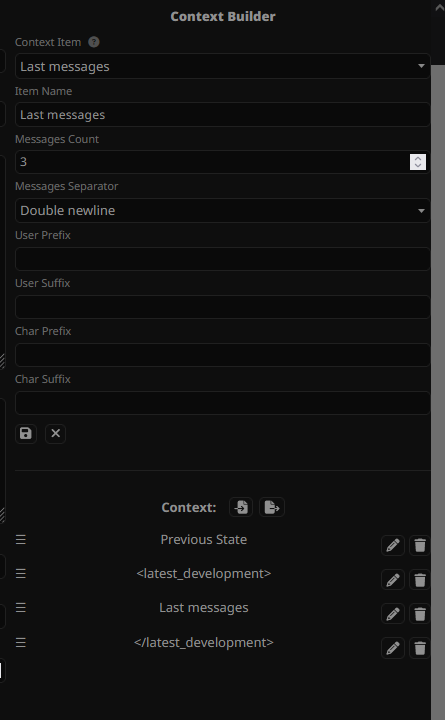
Task: Focus the Char Suffix text field
Action: (223, 403)
